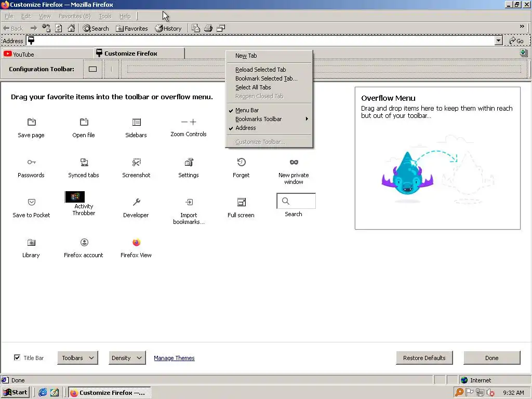This screenshot has width=532, height=399.
Task: Click the all tabs list icon
Action: pos(524,52)
